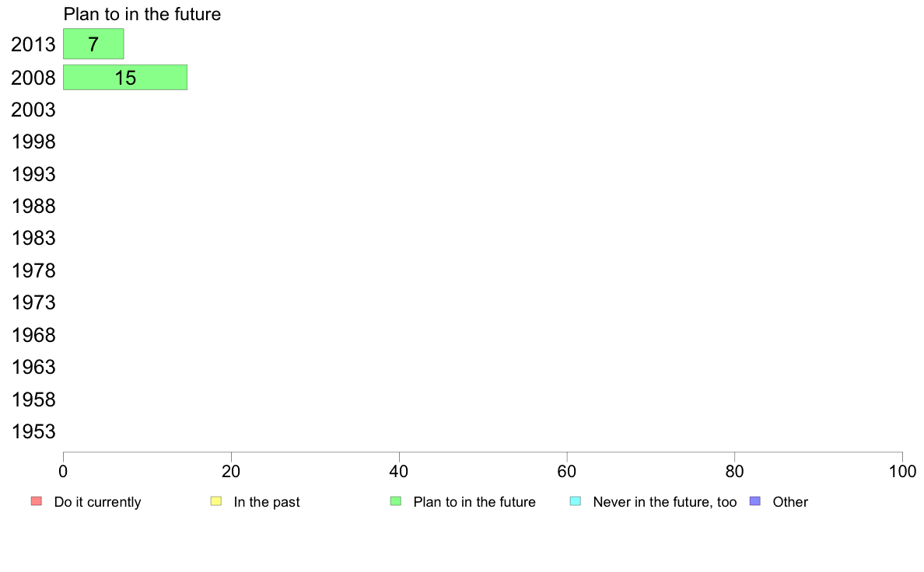
Task: Click the Do it currently legend label
Action: (x=97, y=502)
